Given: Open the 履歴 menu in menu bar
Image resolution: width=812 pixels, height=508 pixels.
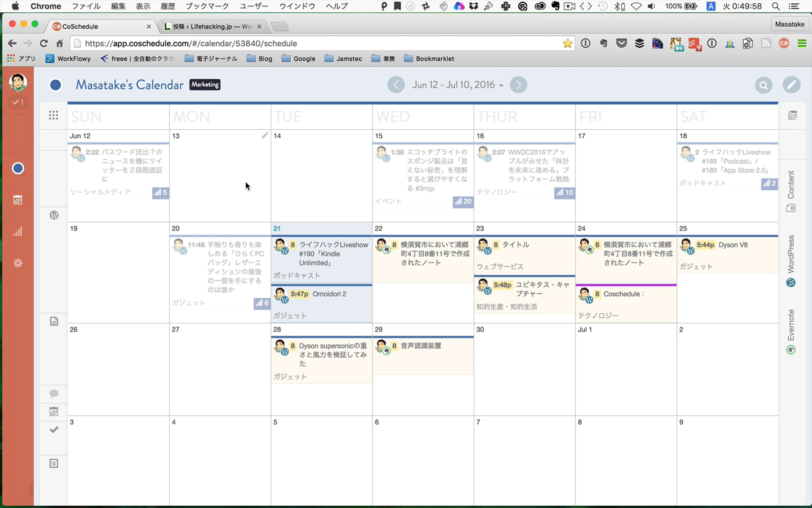Looking at the screenshot, I should [x=168, y=6].
